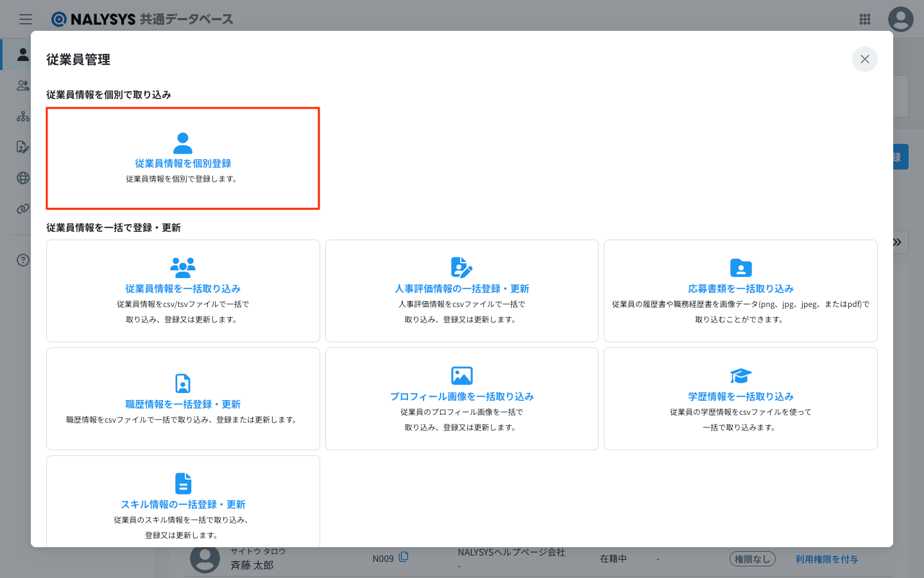Open スキル情報の一括登録・更新
Screen dimensions: 924x578
[x=183, y=505]
